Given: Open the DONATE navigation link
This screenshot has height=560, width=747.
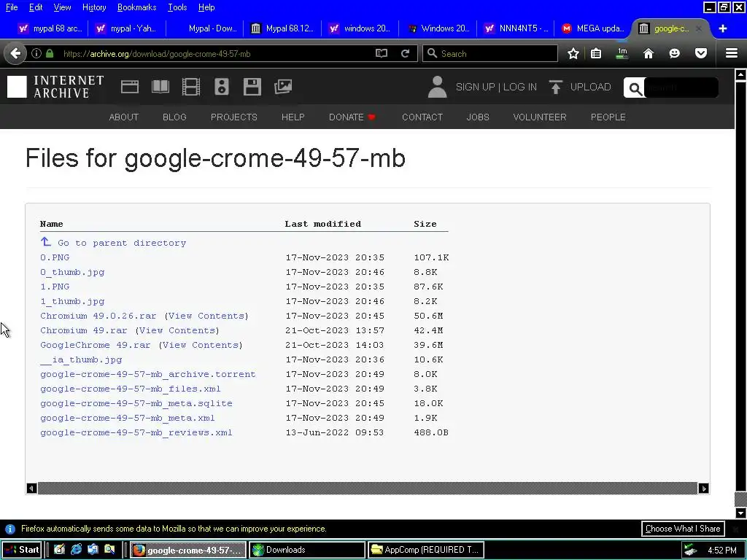Looking at the screenshot, I should 352,117.
